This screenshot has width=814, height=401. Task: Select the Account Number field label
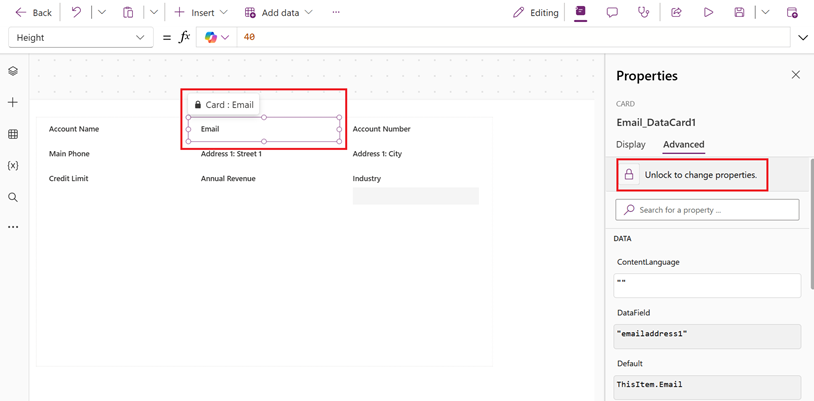click(382, 129)
